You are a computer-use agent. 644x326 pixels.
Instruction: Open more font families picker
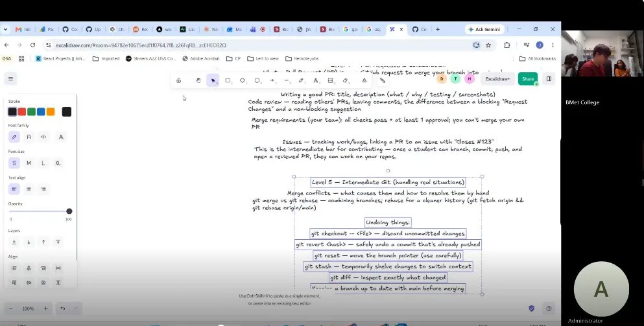61,137
